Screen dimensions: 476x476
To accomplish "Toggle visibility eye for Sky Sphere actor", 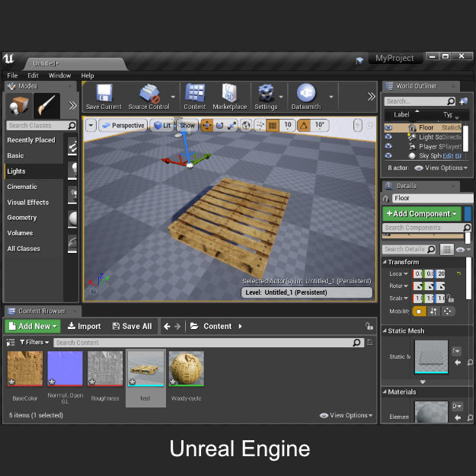I will (x=388, y=155).
